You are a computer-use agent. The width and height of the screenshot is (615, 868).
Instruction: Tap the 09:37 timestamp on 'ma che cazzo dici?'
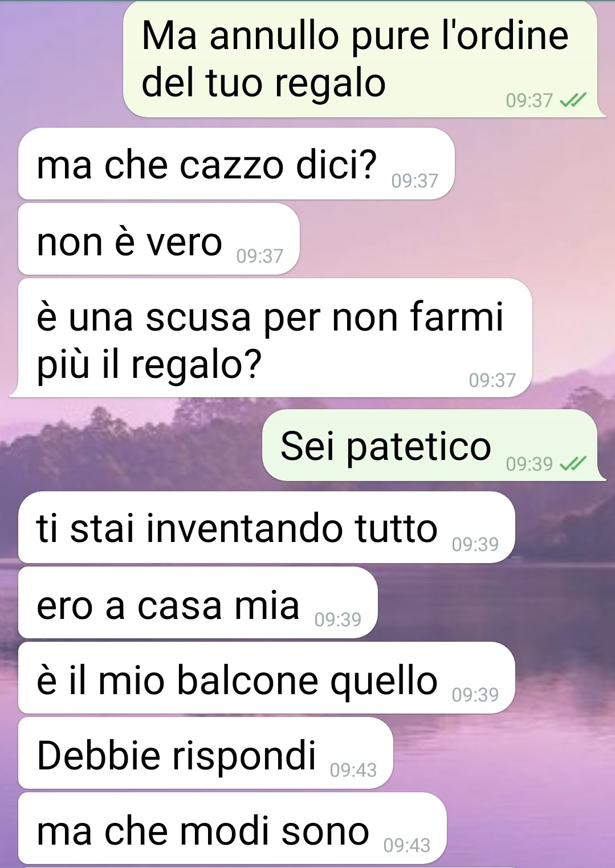coord(415,181)
